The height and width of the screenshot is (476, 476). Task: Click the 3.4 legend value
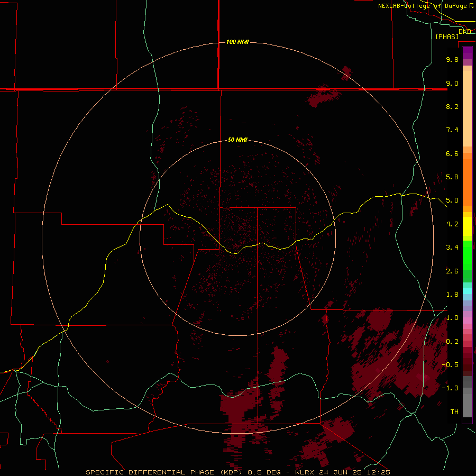click(452, 248)
